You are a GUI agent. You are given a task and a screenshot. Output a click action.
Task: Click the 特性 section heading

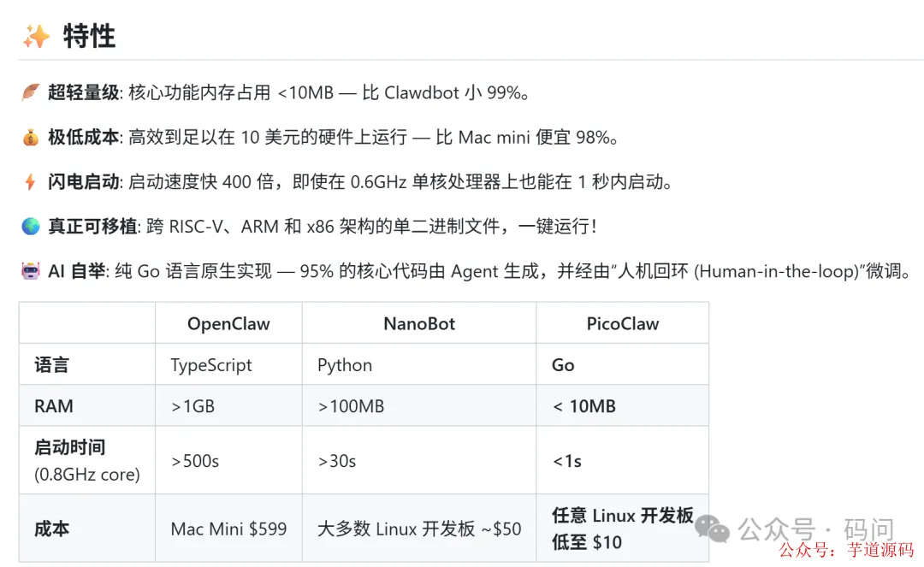(x=89, y=37)
